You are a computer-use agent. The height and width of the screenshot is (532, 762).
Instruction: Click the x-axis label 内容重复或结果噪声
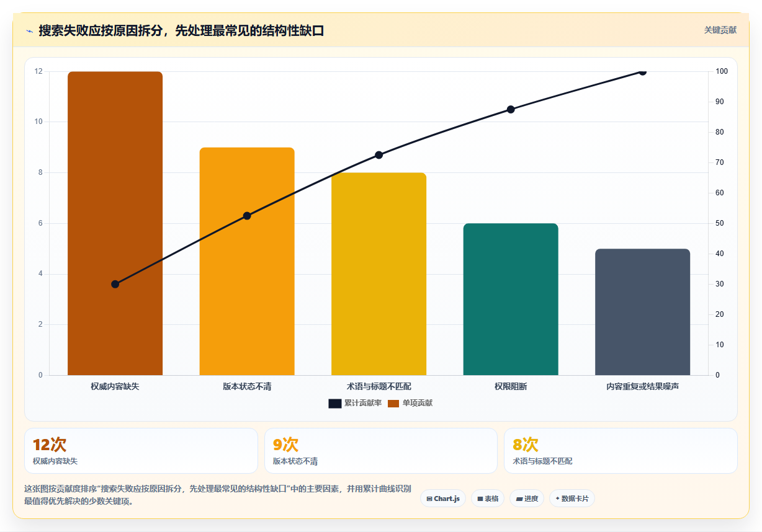coord(642,386)
